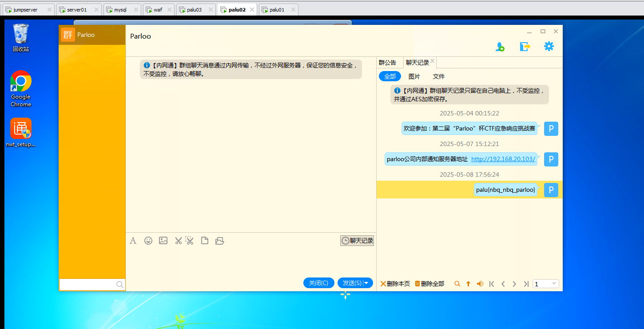Open the http://192.168.20.103/ link
The width and height of the screenshot is (644, 329).
(x=503, y=159)
